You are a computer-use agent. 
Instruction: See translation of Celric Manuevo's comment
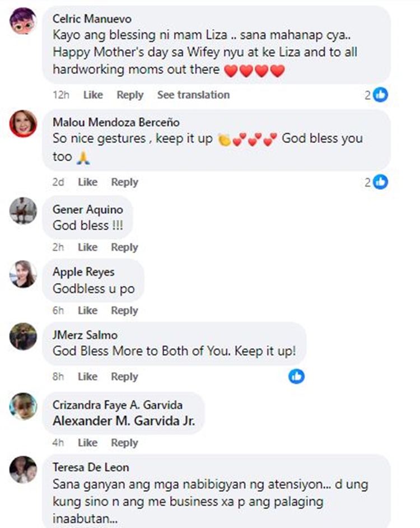point(193,95)
